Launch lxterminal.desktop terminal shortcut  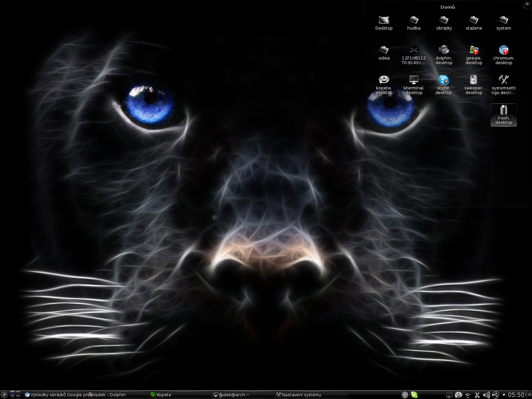pyautogui.click(x=414, y=85)
